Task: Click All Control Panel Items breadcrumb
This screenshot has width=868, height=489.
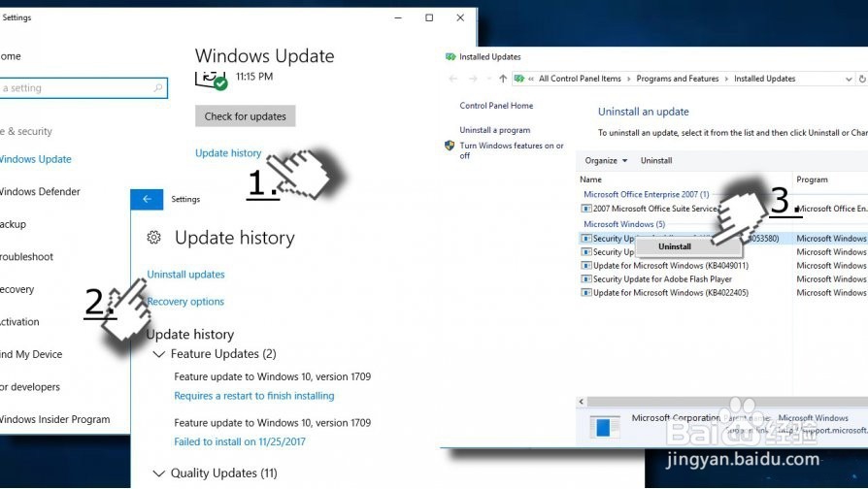Action: (581, 80)
